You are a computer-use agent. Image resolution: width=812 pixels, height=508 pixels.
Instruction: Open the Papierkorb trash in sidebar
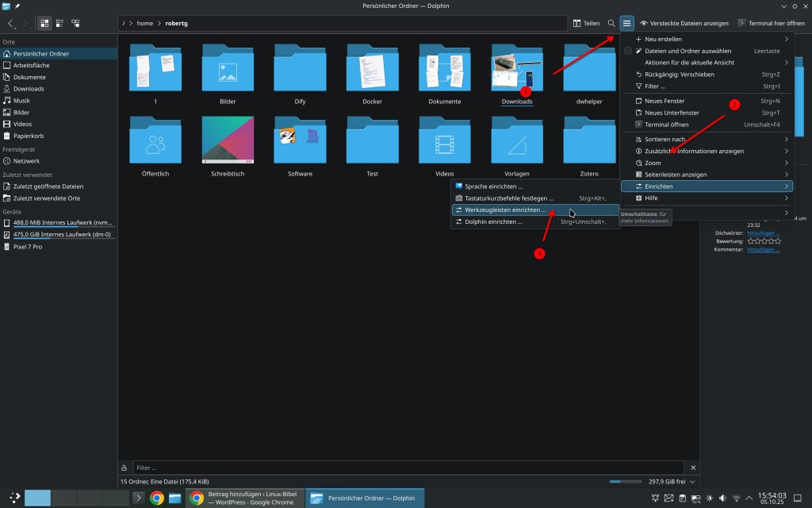(x=29, y=135)
